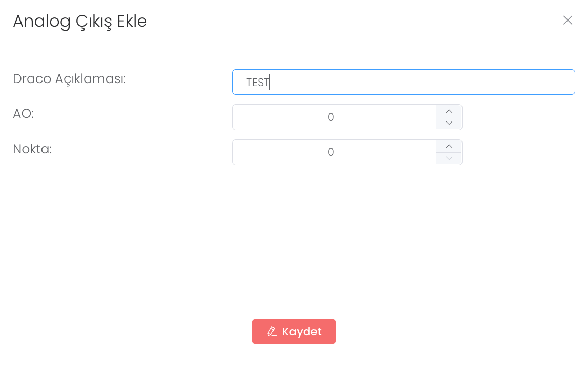Click the Nokta: field label
This screenshot has height=365, width=588.
(32, 149)
